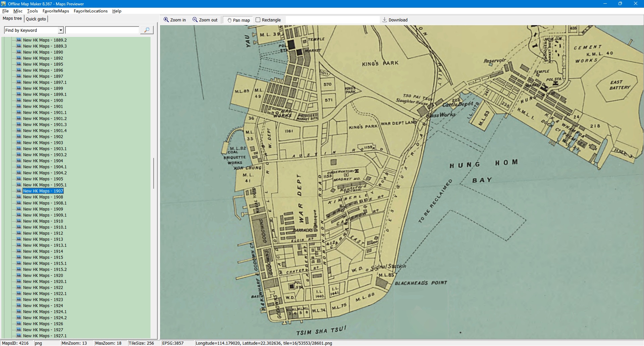Image resolution: width=644 pixels, height=346 pixels.
Task: Switch to the Maps tree tab
Action: click(x=12, y=19)
